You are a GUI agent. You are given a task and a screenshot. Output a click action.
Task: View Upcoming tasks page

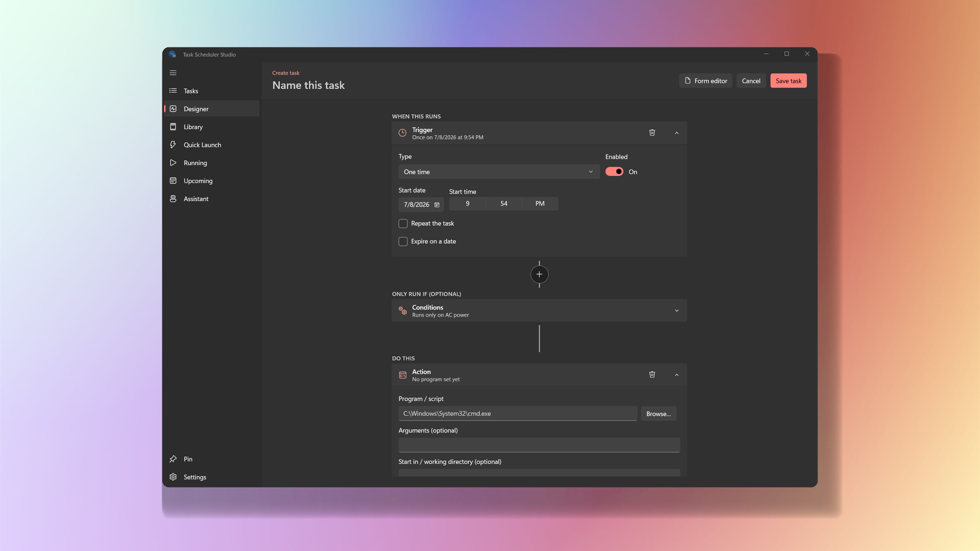click(212, 181)
